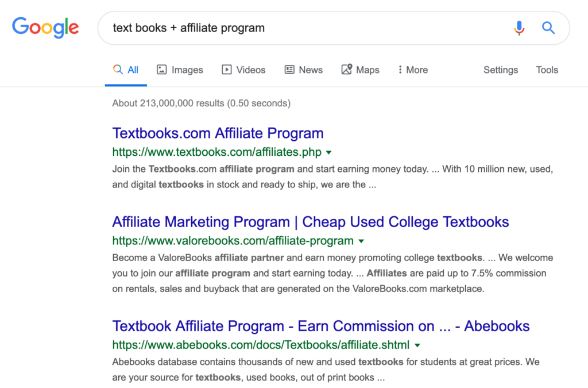This screenshot has height=388, width=588.
Task: Click the green valorebooks.com affiliate-program URL
Action: [233, 241]
